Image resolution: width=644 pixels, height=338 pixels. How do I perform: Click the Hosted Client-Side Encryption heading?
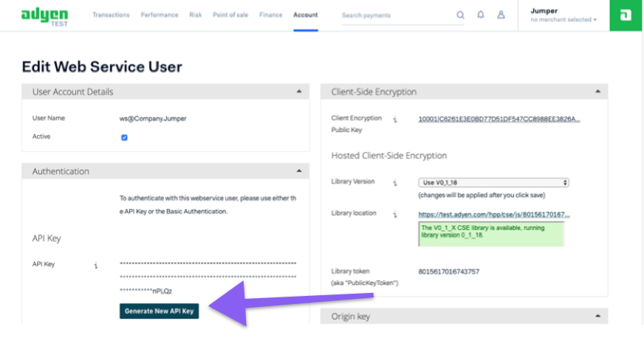(x=389, y=156)
